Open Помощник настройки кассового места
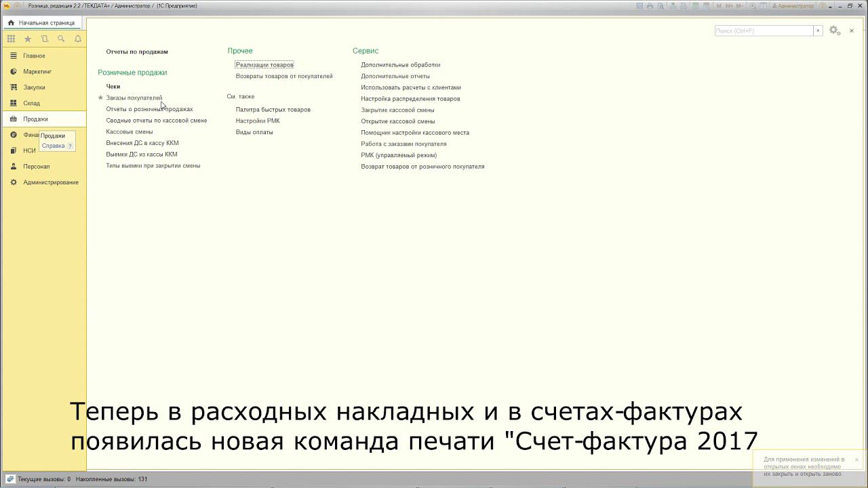The height and width of the screenshot is (488, 868). pos(415,133)
